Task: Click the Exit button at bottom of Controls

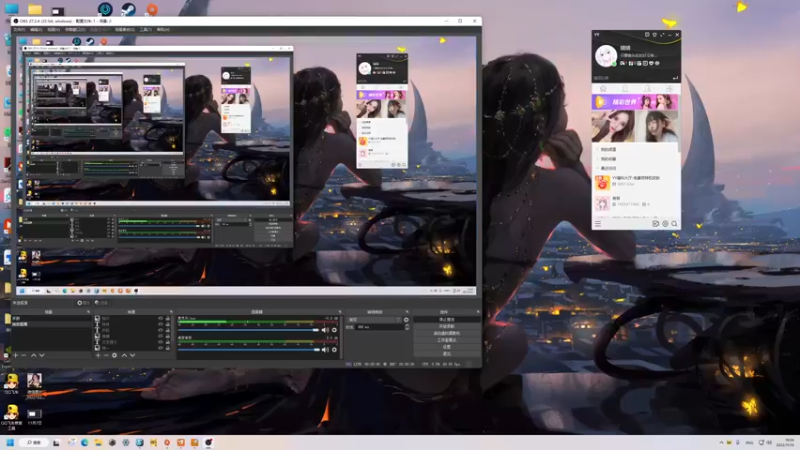Action: click(446, 354)
